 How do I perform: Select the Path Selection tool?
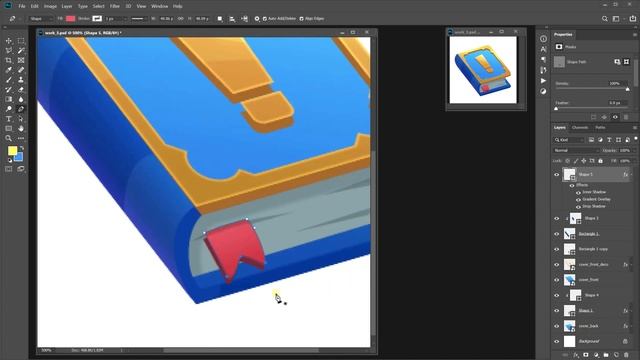tap(21, 119)
